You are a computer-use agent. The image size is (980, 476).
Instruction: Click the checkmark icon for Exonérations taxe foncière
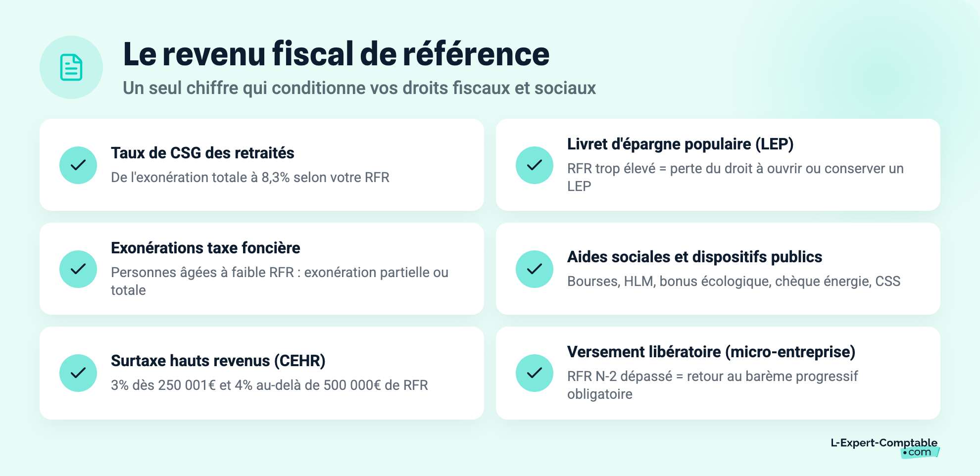point(78,269)
